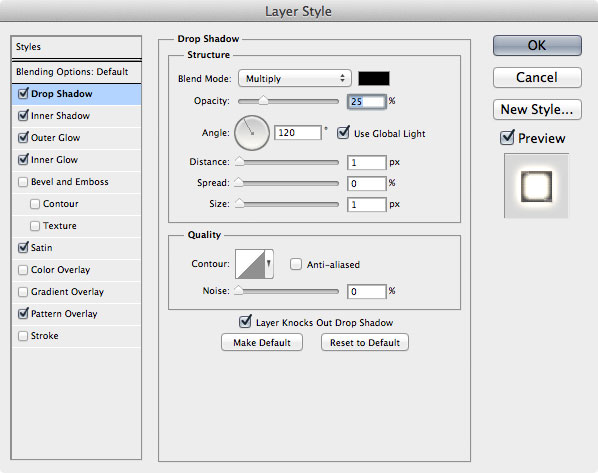
Task: Enable the Color Overlay checkbox
Action: [x=23, y=270]
